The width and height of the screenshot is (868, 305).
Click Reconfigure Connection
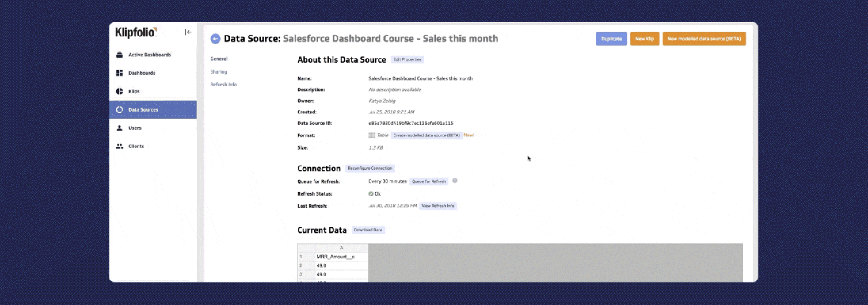tap(370, 168)
